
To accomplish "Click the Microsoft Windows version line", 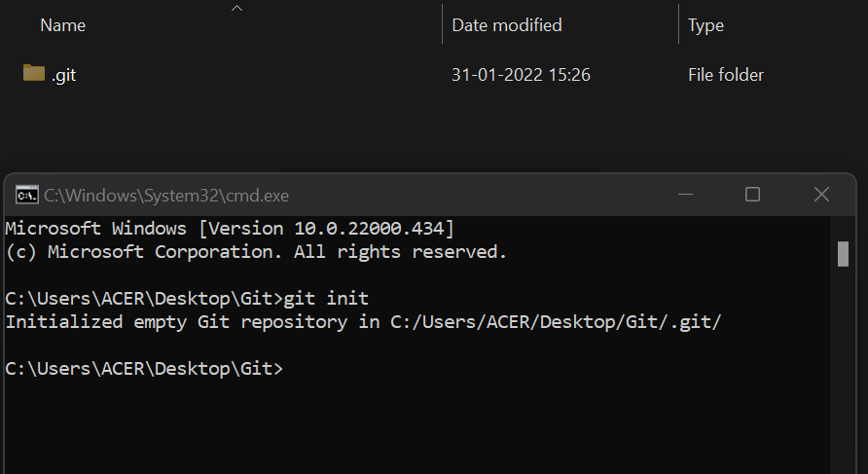I will pos(230,229).
